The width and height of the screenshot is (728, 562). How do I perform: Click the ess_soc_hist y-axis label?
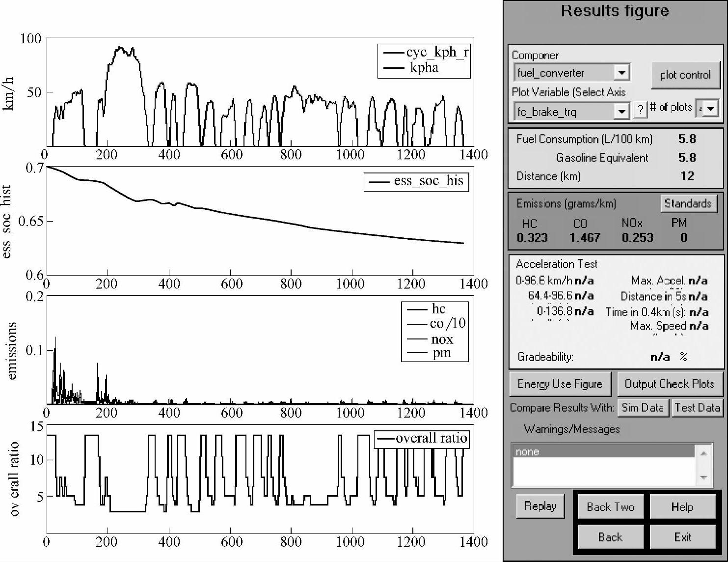[7, 222]
